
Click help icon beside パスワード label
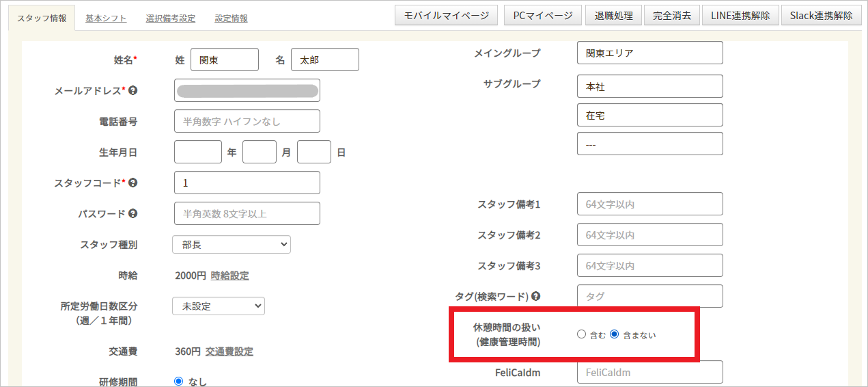(x=132, y=213)
